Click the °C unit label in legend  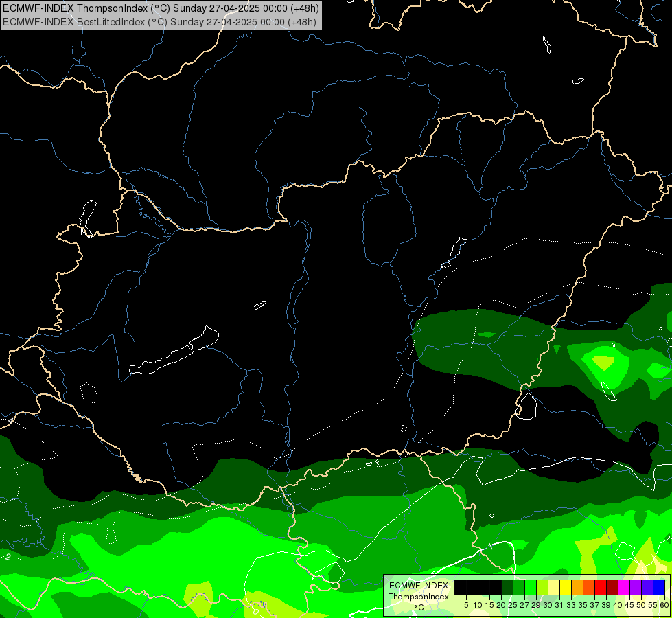(419, 608)
